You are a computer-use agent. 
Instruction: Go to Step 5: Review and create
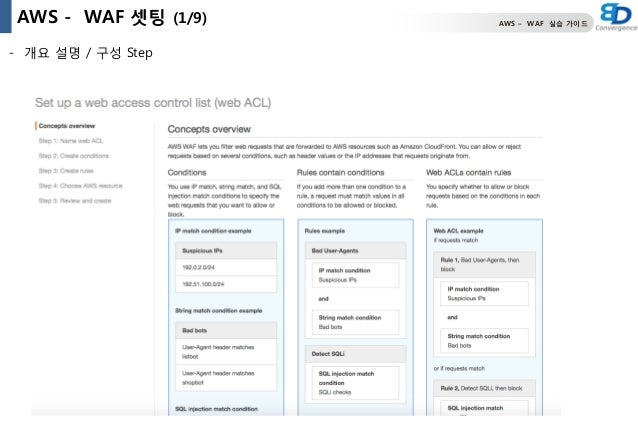pyautogui.click(x=75, y=201)
